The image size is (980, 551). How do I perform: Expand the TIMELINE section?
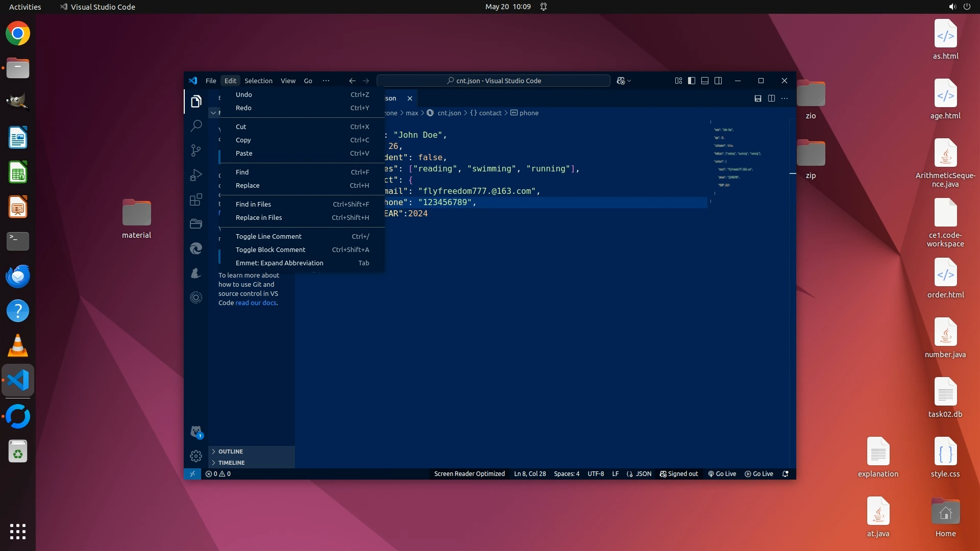[231, 463]
